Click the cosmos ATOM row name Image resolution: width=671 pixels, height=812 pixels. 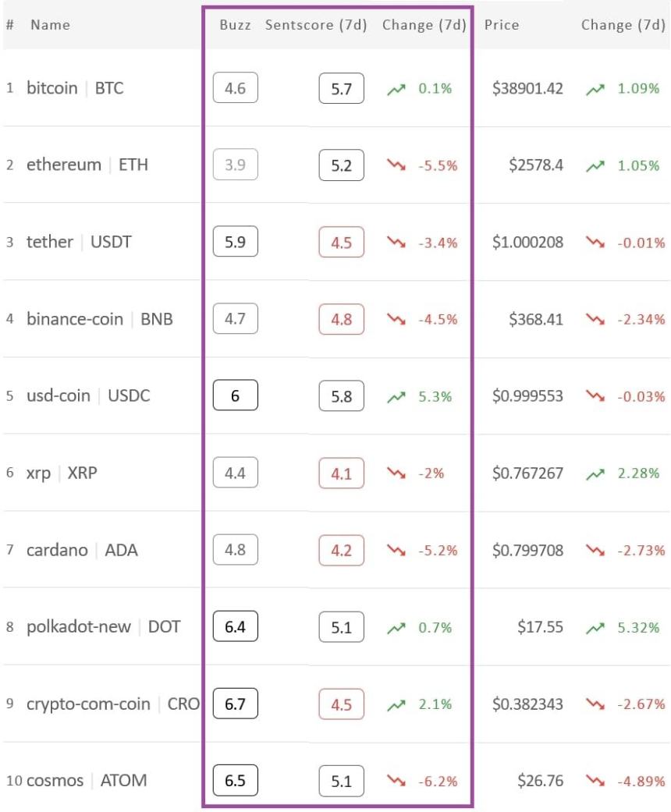[87, 781]
